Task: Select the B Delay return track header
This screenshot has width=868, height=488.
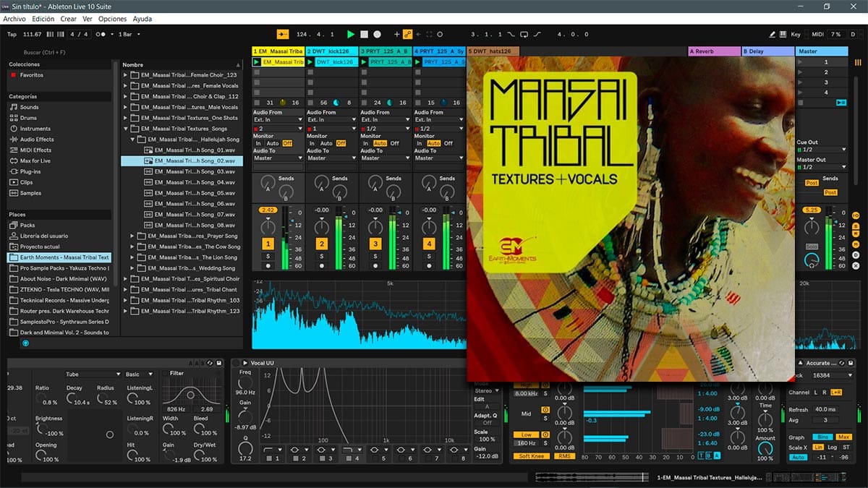Action: click(x=767, y=51)
